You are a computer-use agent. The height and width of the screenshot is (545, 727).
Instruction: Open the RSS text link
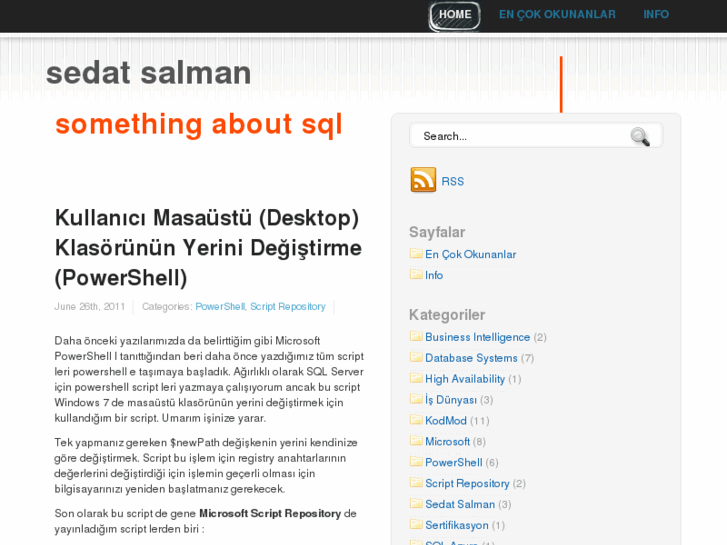coord(453,181)
